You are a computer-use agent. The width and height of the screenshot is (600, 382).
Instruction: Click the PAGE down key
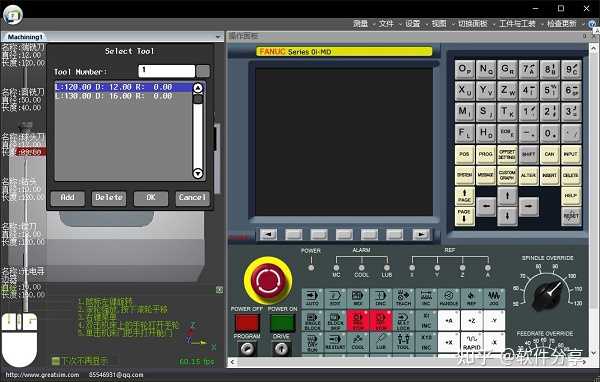pos(465,217)
